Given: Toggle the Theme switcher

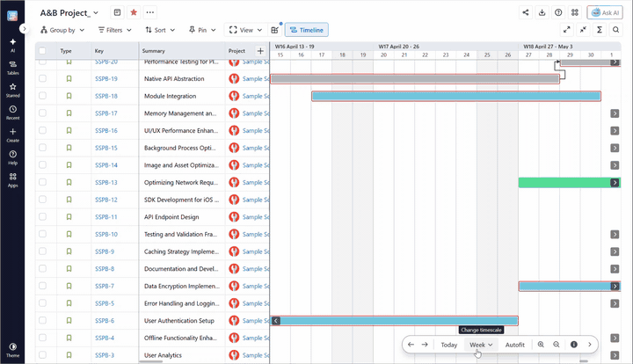Looking at the screenshot, I should (12, 350).
